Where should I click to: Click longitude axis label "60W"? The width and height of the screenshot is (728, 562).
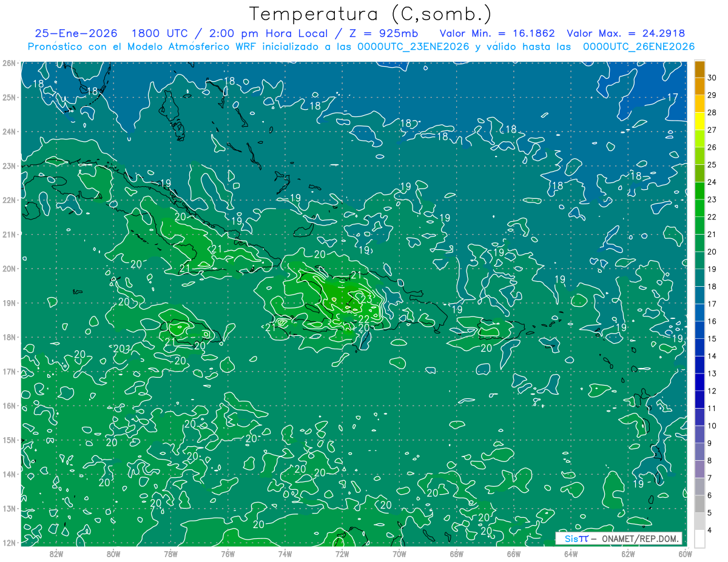click(686, 554)
